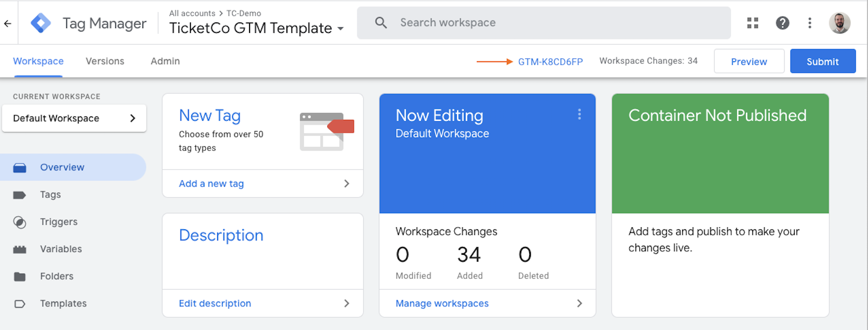The height and width of the screenshot is (330, 868).
Task: Click the Folders icon in sidebar
Action: [20, 277]
